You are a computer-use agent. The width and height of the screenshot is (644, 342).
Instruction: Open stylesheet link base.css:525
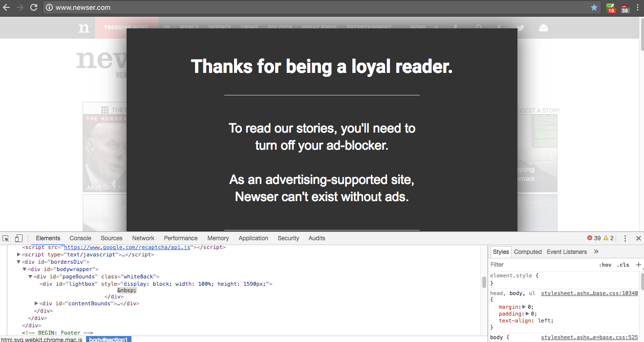point(589,337)
